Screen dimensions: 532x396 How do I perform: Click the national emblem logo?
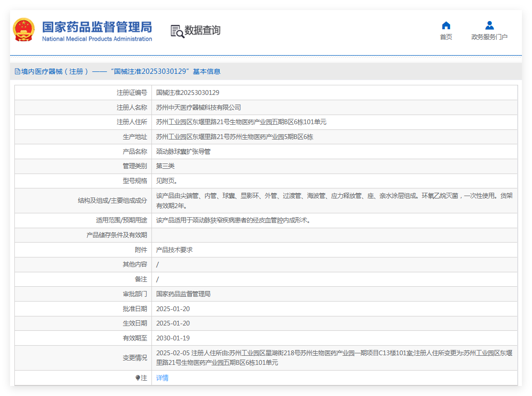(x=24, y=30)
